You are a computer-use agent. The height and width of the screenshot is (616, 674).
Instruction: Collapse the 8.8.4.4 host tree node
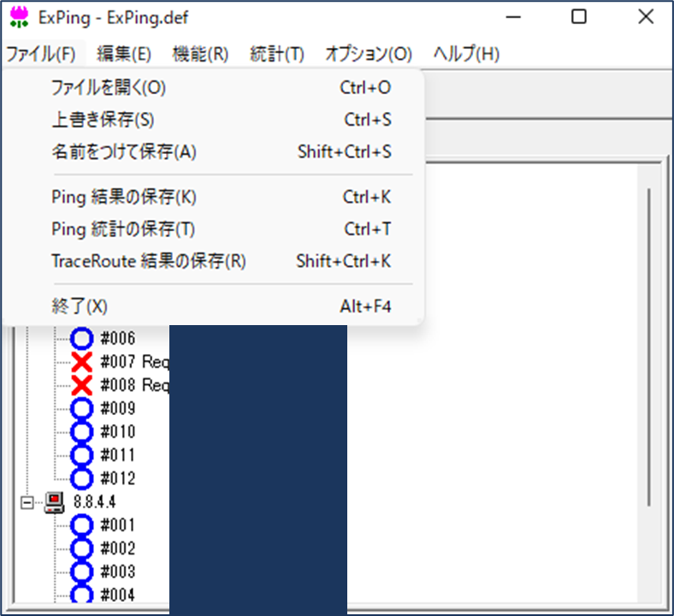(x=27, y=502)
